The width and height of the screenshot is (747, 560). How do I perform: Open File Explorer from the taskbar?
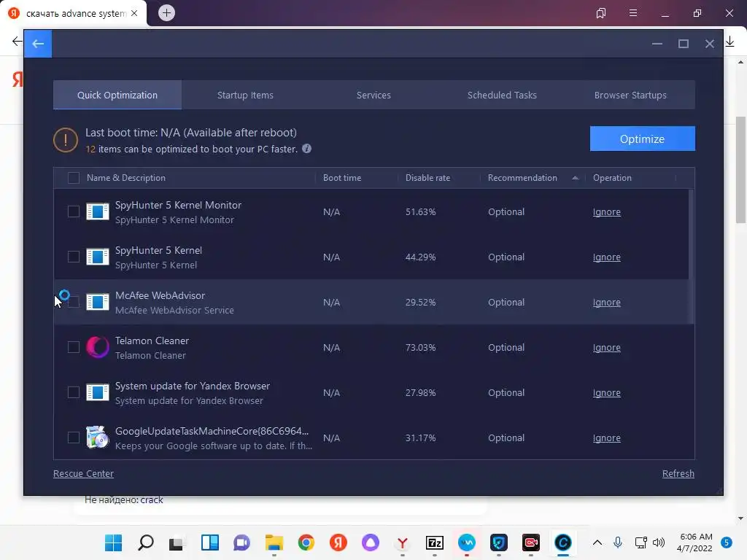tap(274, 542)
